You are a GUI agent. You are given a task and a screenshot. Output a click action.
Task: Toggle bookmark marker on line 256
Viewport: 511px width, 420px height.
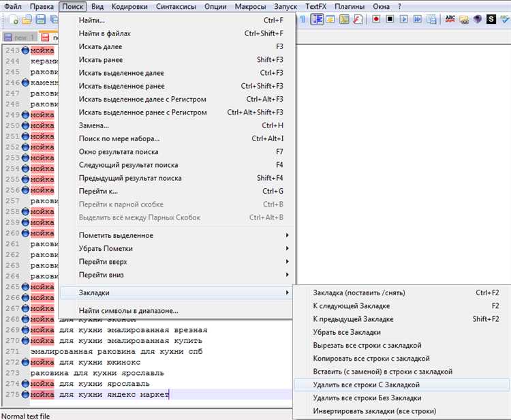(x=25, y=190)
